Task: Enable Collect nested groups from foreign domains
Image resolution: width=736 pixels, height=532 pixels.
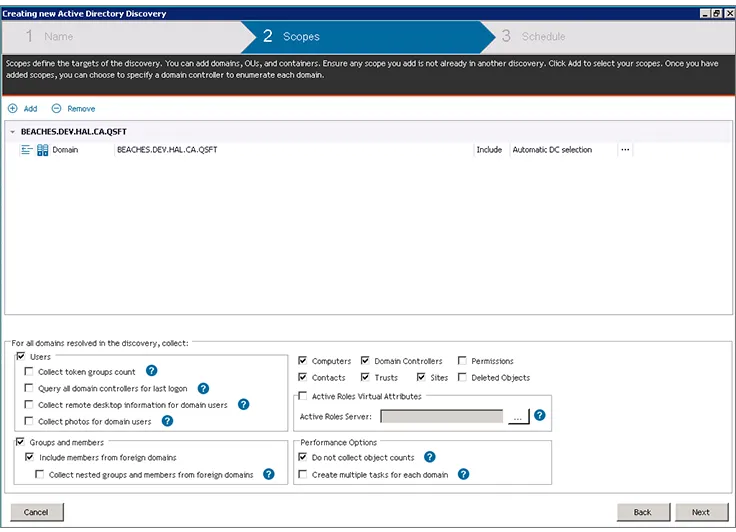Action: [40, 474]
